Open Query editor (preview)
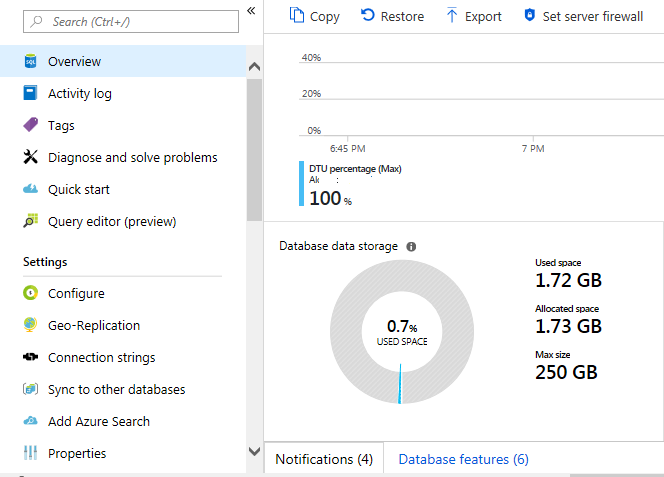The height and width of the screenshot is (477, 664). click(x=123, y=221)
